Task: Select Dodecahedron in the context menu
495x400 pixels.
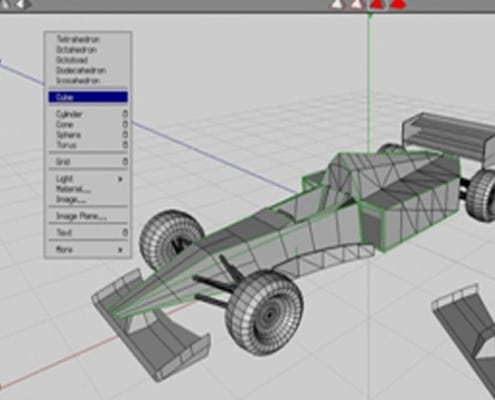Action: click(88, 70)
